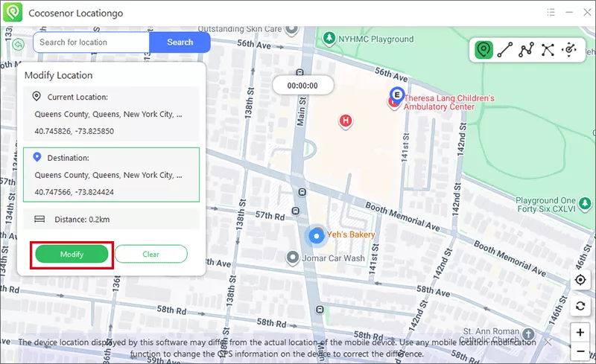The width and height of the screenshot is (596, 364).
Task: Click the blue destination pin on map
Action: pos(397,95)
